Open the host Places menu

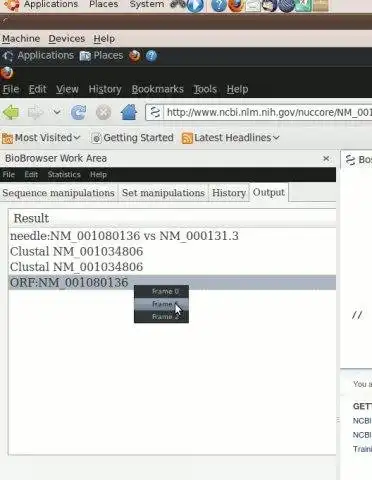pos(104,4)
